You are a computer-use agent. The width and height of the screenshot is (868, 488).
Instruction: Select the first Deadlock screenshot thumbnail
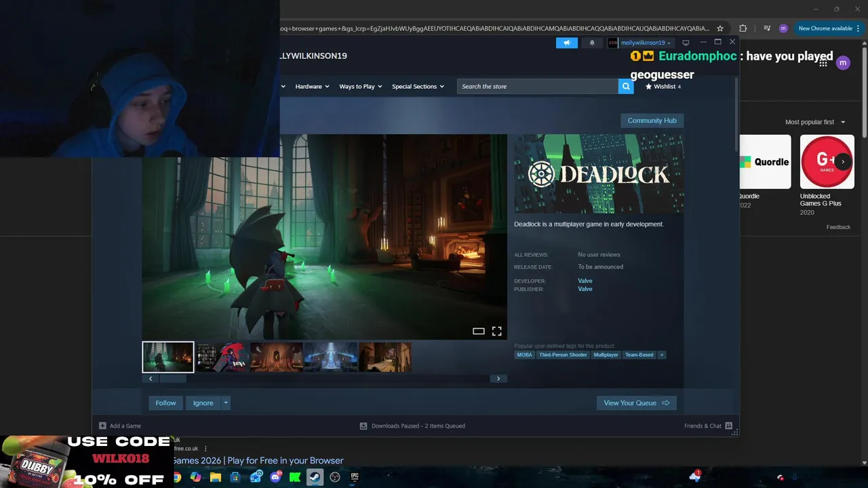pyautogui.click(x=168, y=357)
